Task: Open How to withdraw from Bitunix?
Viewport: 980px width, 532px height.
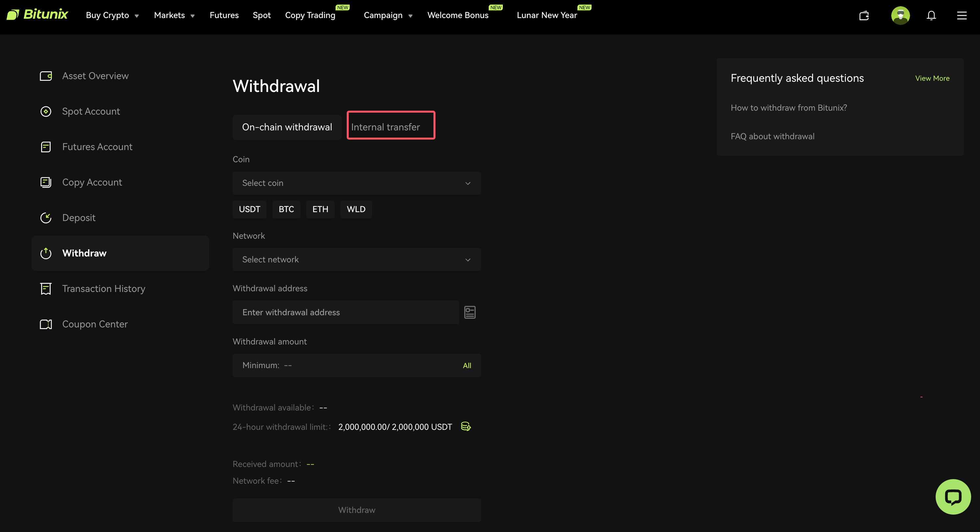Action: pyautogui.click(x=789, y=108)
